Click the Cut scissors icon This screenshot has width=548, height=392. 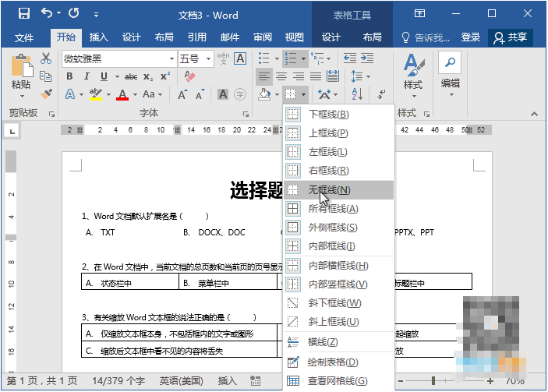pyautogui.click(x=45, y=58)
